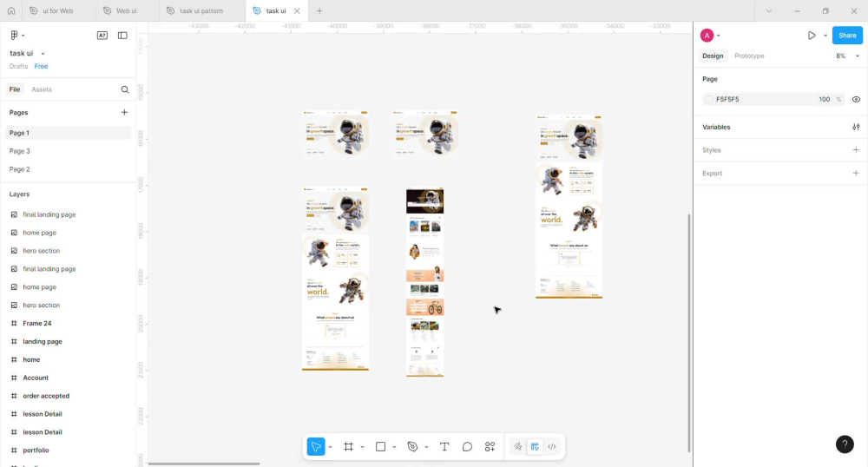Switch to Dev Mode code icon

(x=552, y=446)
